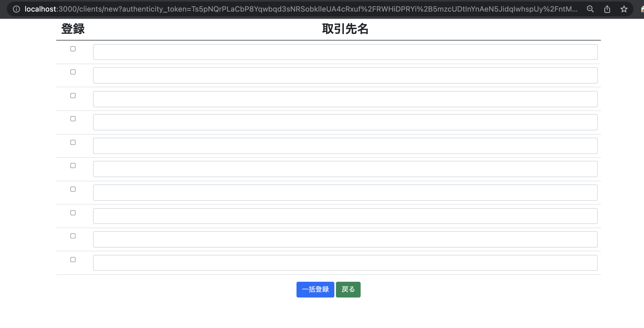The width and height of the screenshot is (644, 328).
Task: Go back with the 戻る button
Action: [x=348, y=290]
